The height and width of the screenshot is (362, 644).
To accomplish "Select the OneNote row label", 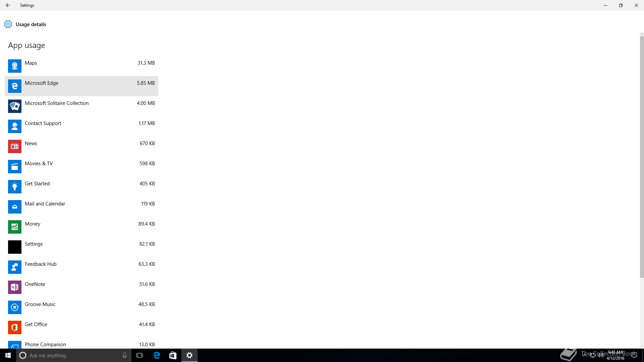I will [35, 284].
